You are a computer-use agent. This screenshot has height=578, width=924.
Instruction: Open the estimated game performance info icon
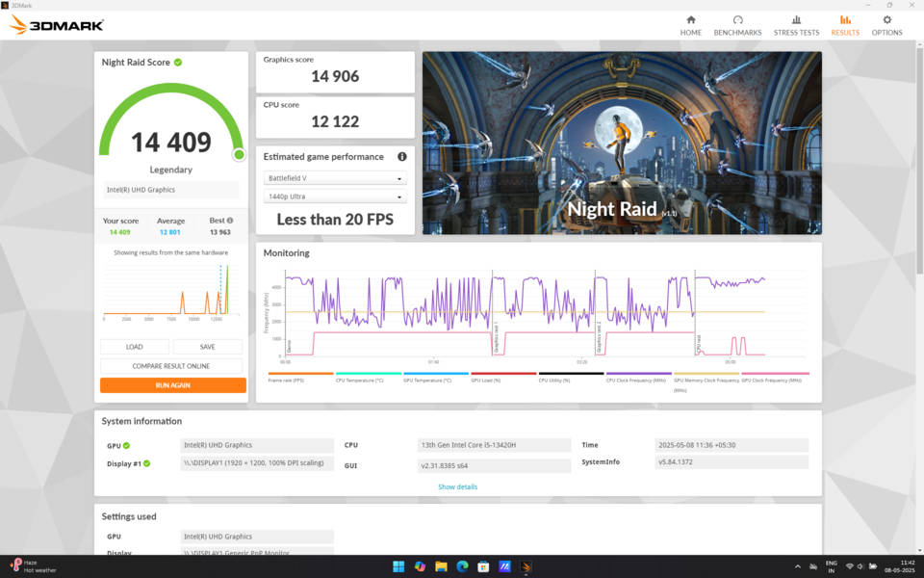402,156
